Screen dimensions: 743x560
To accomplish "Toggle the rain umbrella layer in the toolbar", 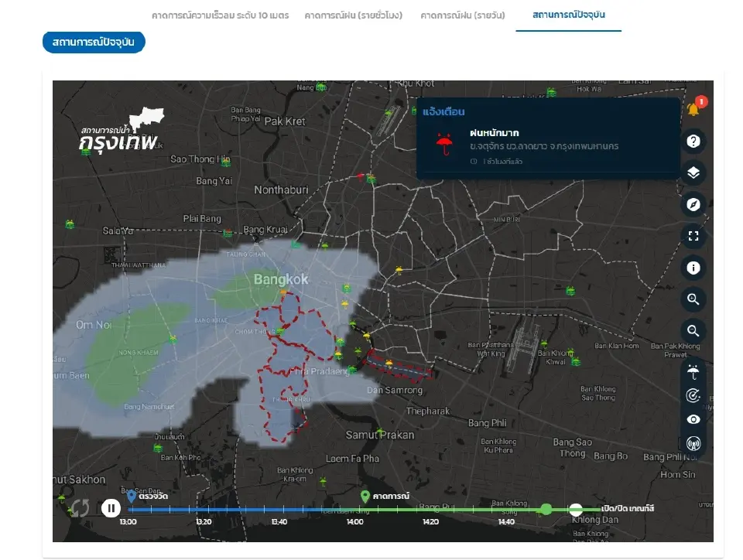I will [x=693, y=372].
